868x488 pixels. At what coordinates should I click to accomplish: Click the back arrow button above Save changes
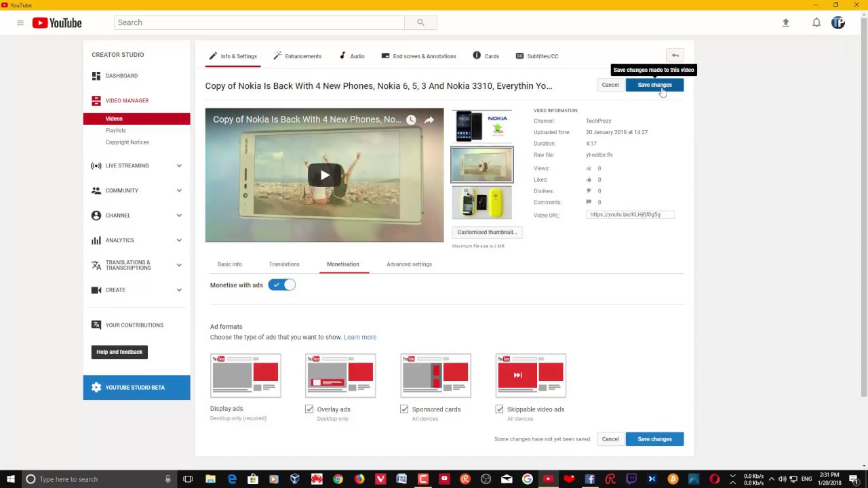tap(675, 56)
